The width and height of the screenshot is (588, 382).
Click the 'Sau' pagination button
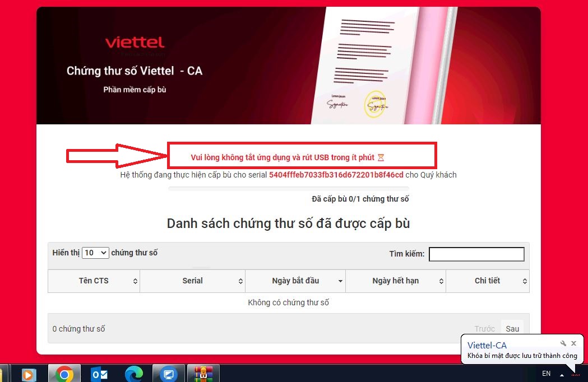pyautogui.click(x=512, y=329)
